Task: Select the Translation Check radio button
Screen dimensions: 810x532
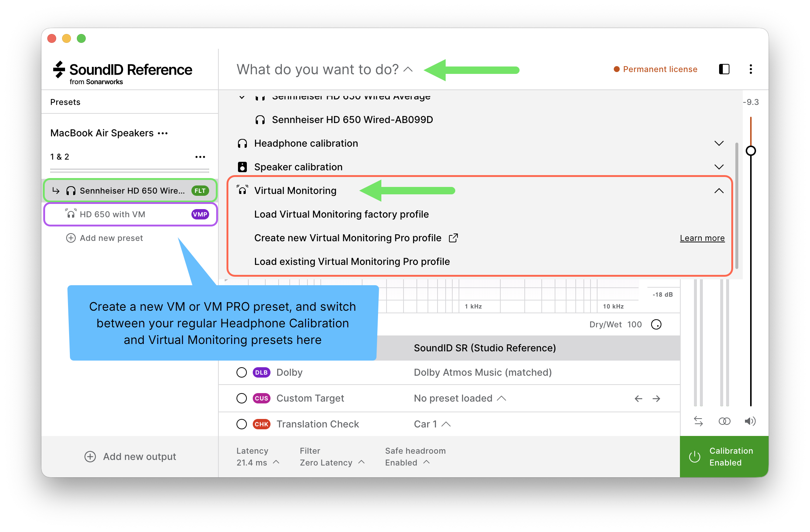Action: pyautogui.click(x=242, y=424)
